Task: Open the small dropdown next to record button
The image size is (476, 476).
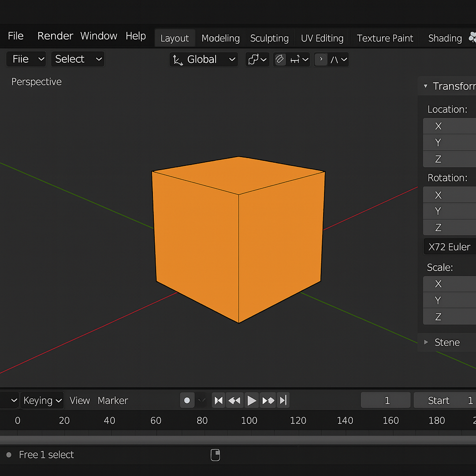Action: point(202,400)
